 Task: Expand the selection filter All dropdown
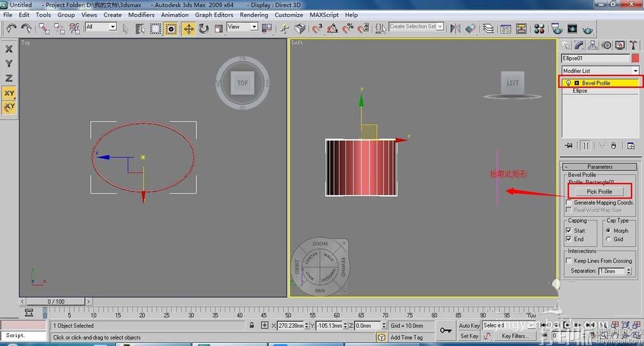tap(101, 27)
